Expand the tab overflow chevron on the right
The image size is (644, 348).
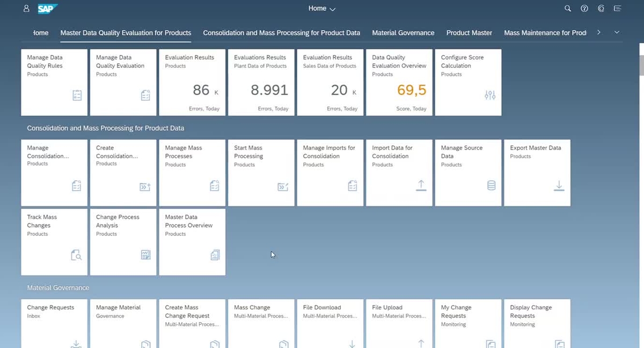[598, 32]
